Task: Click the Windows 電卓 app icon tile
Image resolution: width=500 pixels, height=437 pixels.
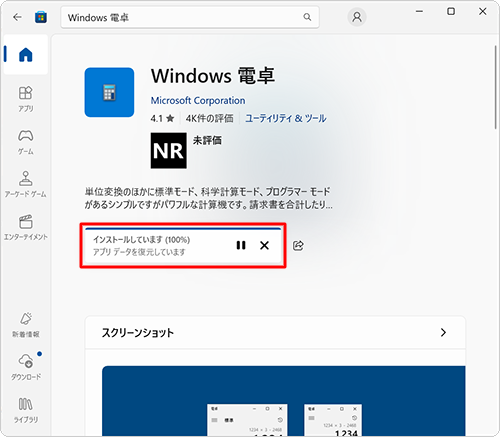Action: (x=109, y=92)
